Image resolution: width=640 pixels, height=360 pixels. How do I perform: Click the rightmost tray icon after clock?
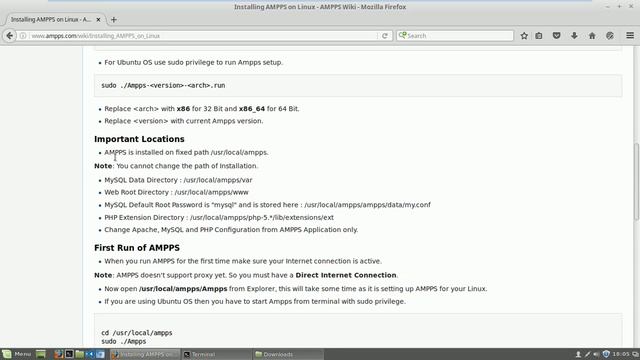click(x=636, y=354)
